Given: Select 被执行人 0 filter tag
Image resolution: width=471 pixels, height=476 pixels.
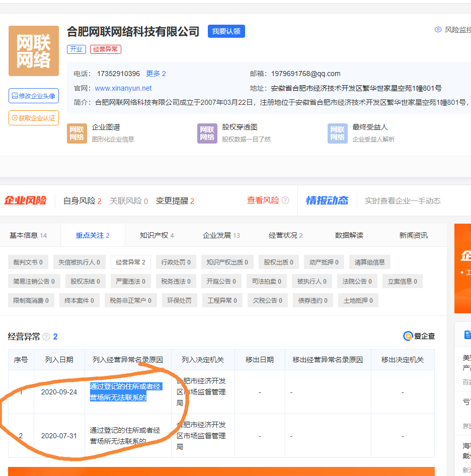Looking at the screenshot, I should tap(312, 282).
